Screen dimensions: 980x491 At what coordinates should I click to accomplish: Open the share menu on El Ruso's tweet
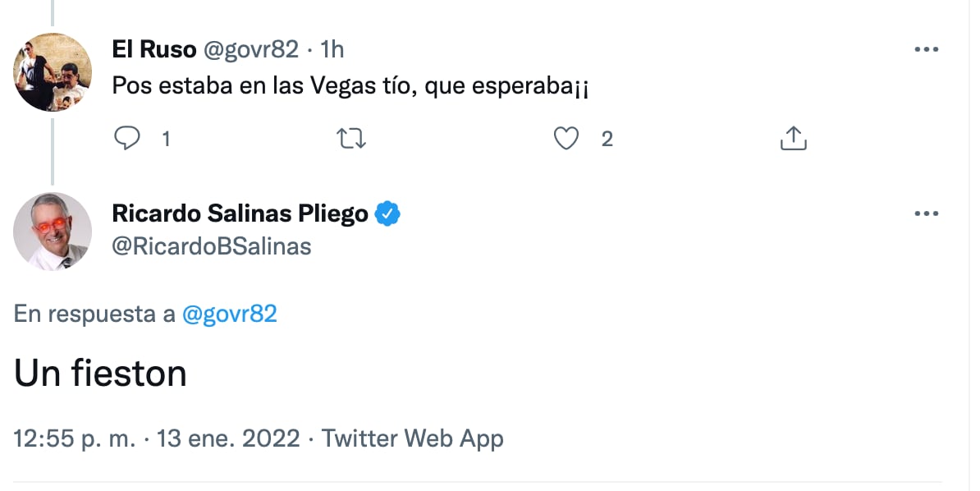coord(793,139)
